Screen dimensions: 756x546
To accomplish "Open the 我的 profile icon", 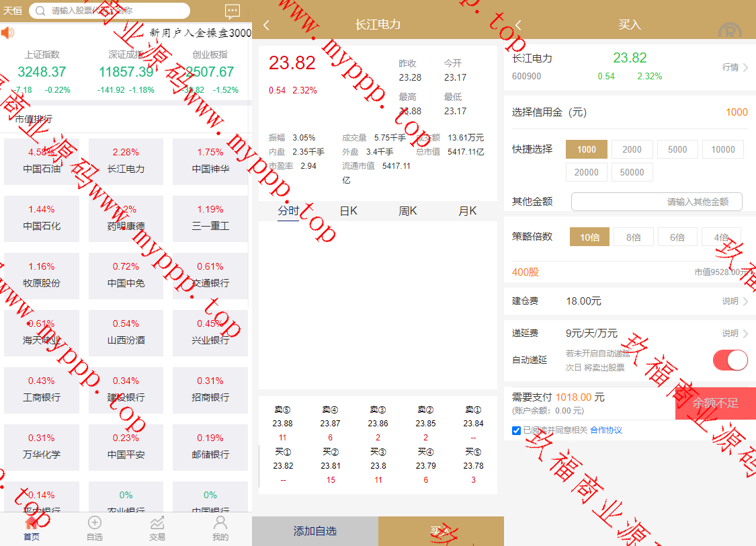I will 220,523.
